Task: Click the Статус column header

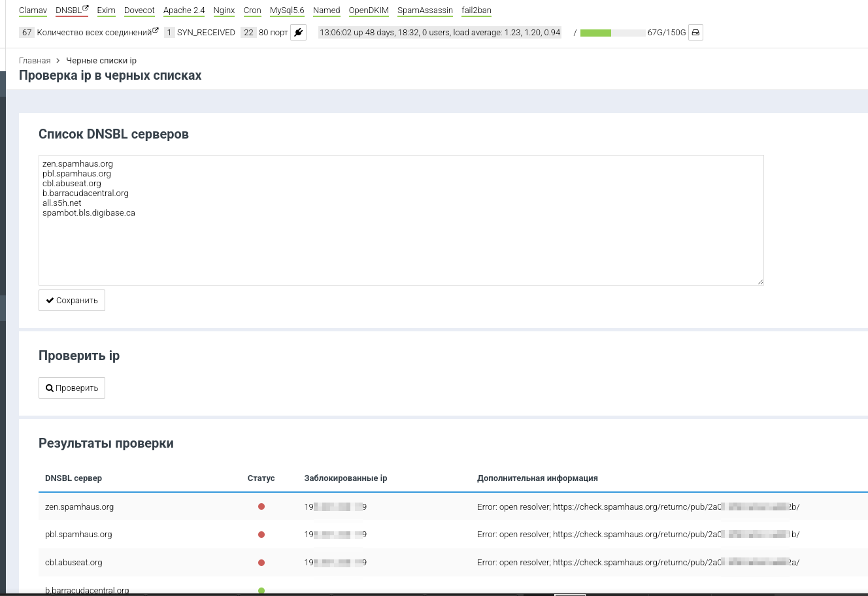Action: [261, 478]
